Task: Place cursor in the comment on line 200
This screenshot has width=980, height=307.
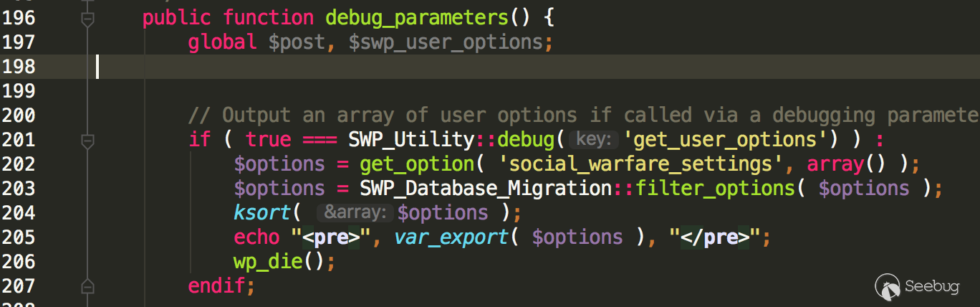Action: 501,115
